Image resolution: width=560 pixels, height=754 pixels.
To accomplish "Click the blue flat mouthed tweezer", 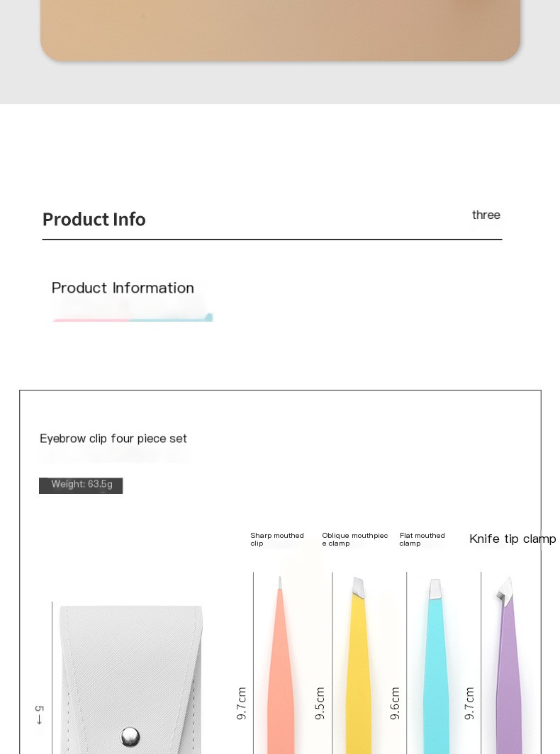I will [436, 673].
